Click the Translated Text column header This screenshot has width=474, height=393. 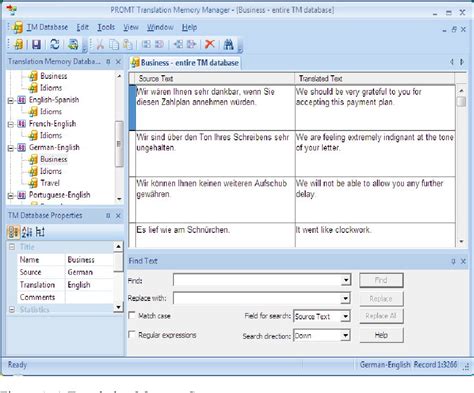(x=375, y=79)
